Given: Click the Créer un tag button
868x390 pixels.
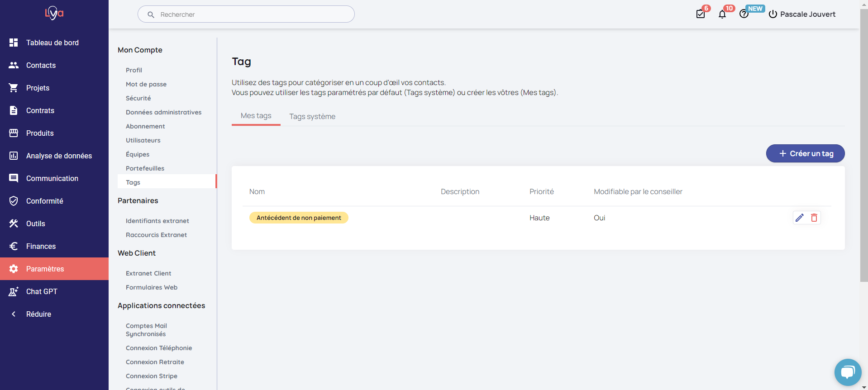Looking at the screenshot, I should coord(805,153).
